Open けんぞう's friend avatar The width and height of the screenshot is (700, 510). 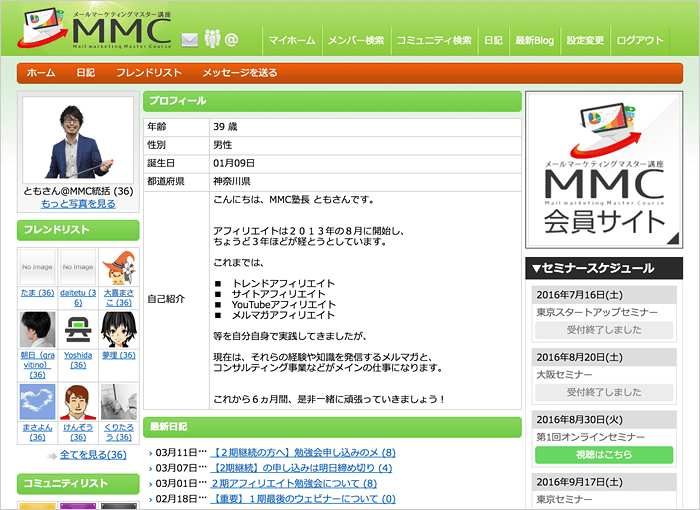pyautogui.click(x=77, y=402)
